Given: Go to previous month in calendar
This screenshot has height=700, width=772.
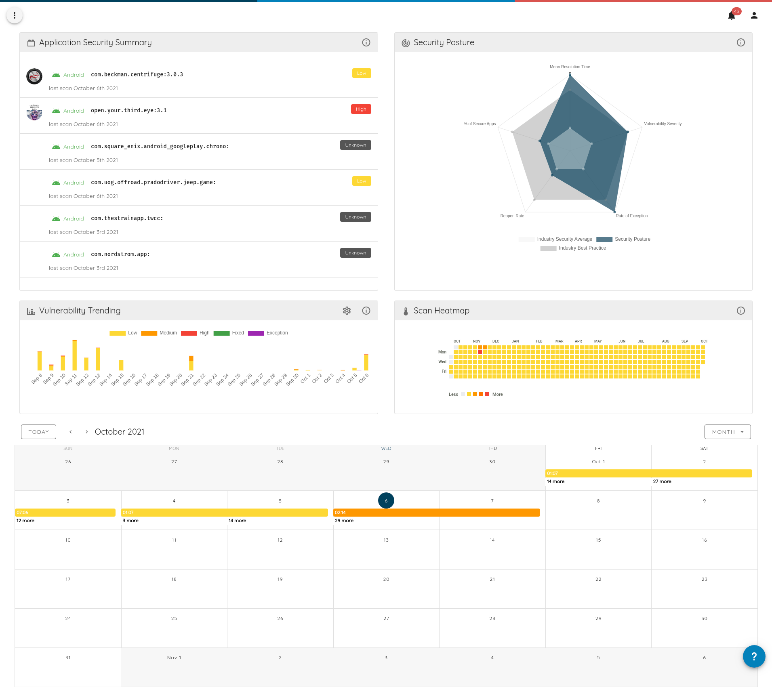Looking at the screenshot, I should (71, 432).
